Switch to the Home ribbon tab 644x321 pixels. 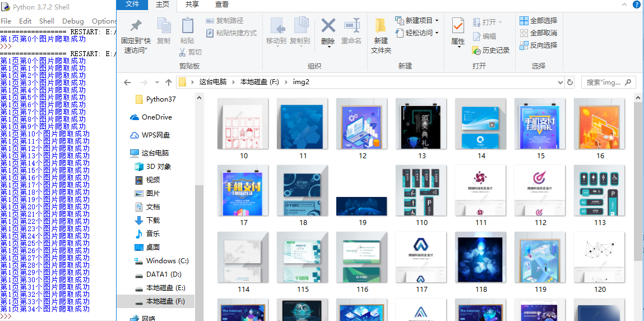[x=163, y=5]
